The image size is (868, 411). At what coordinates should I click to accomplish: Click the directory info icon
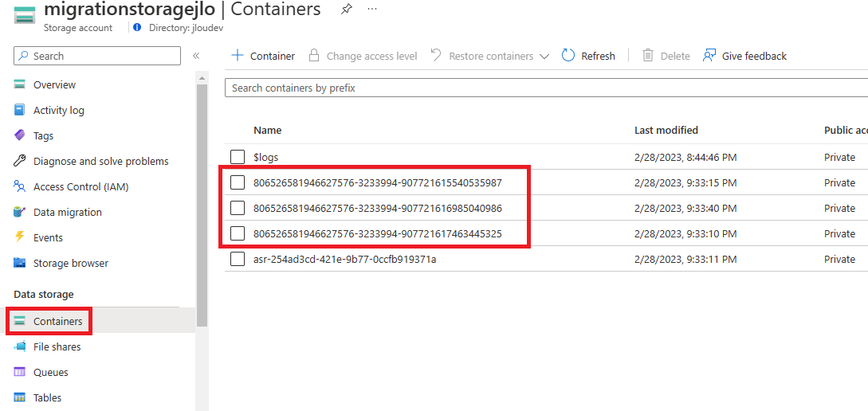pyautogui.click(x=137, y=27)
